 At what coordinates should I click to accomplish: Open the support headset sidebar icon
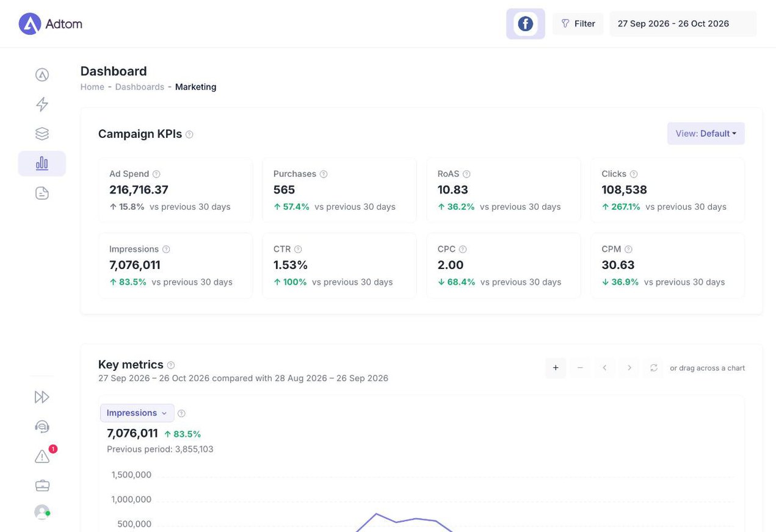tap(42, 426)
